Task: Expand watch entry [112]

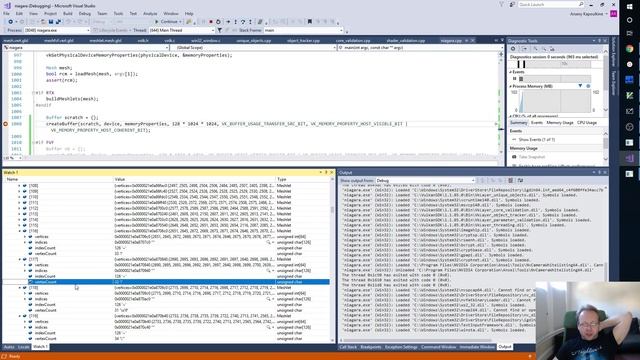Action: click(19, 208)
